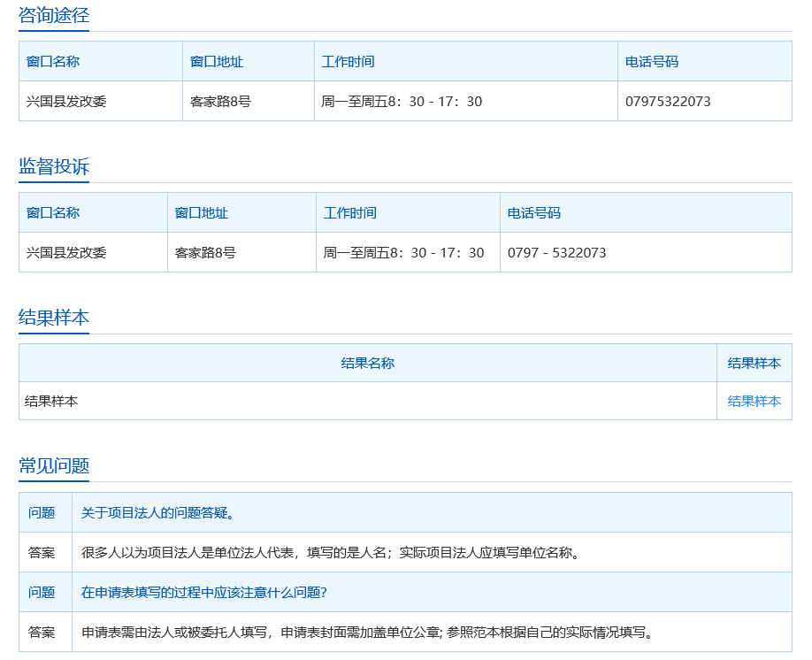Image resolution: width=812 pixels, height=660 pixels.
Task: Click 工作时间 header in the 咨询途径 table
Action: pyautogui.click(x=348, y=62)
